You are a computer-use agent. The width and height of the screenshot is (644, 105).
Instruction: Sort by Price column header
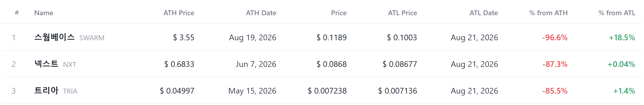click(339, 13)
